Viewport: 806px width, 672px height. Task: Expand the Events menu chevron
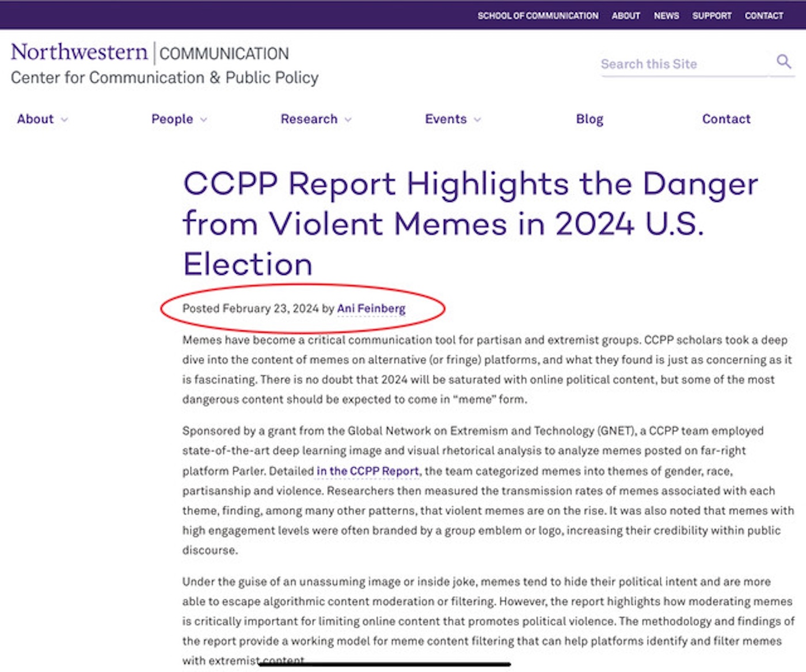click(477, 120)
